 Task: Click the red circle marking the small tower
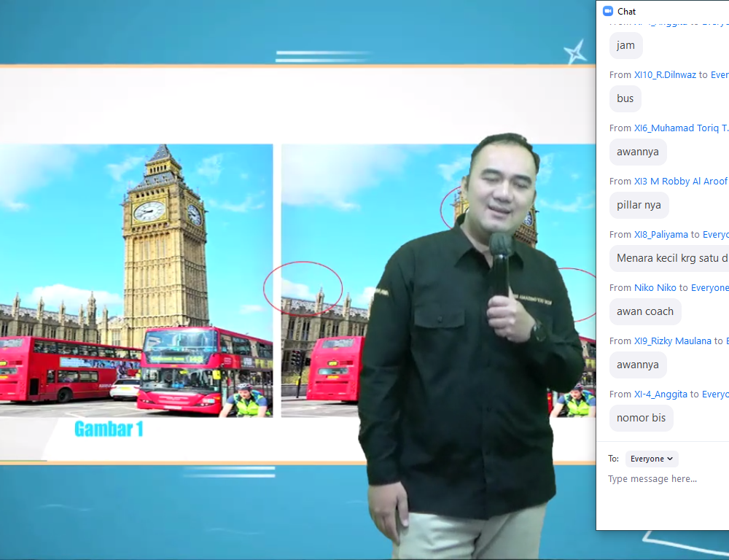coord(303,288)
